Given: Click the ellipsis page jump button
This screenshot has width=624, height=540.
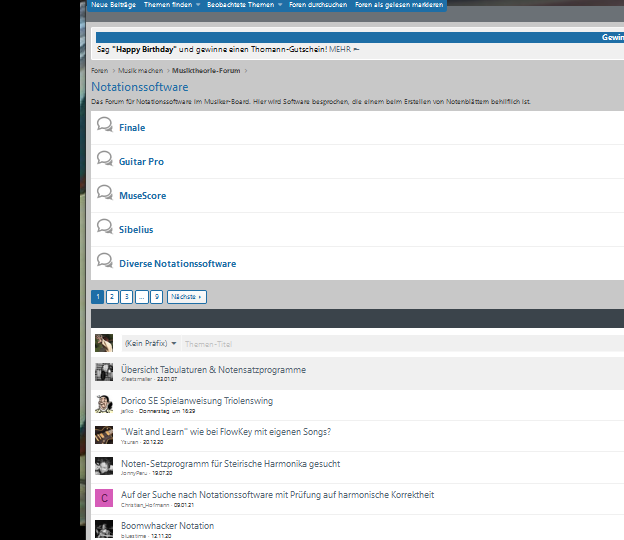Looking at the screenshot, I should coord(142,297).
